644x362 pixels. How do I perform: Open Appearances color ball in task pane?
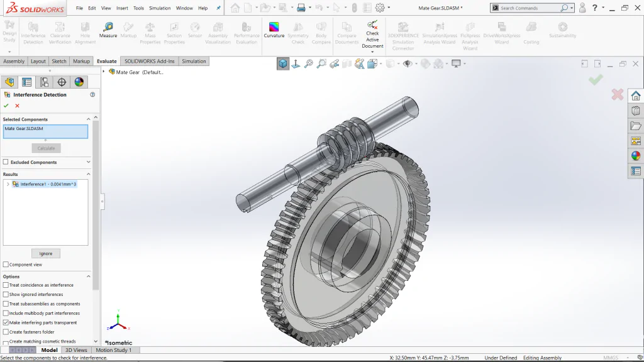636,156
